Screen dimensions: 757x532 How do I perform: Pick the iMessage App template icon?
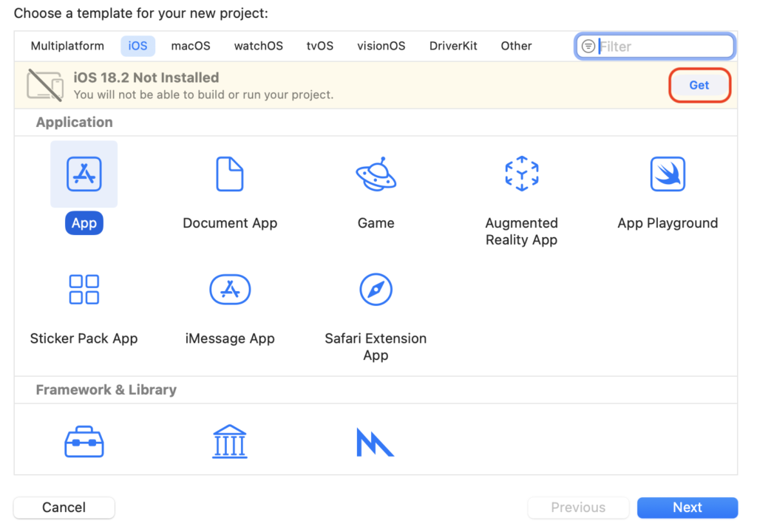[230, 290]
